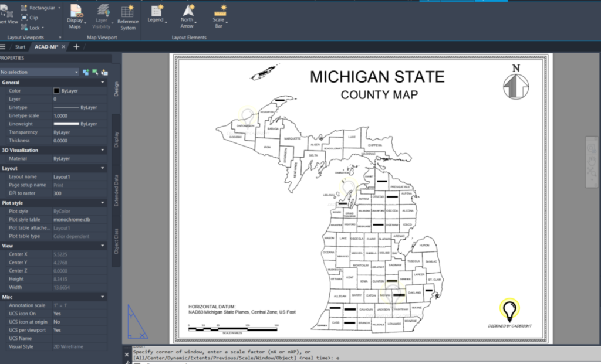Switch to the Start tab
Screen dimensions: 601x364
tap(20, 47)
